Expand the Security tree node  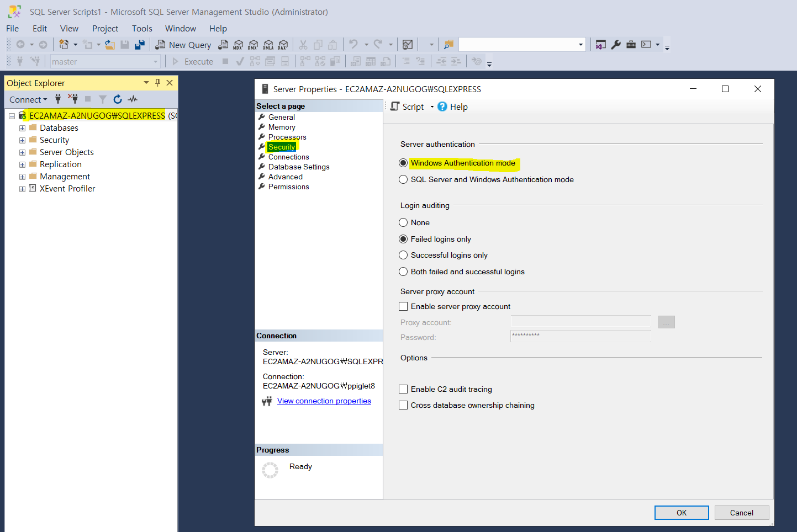point(22,140)
